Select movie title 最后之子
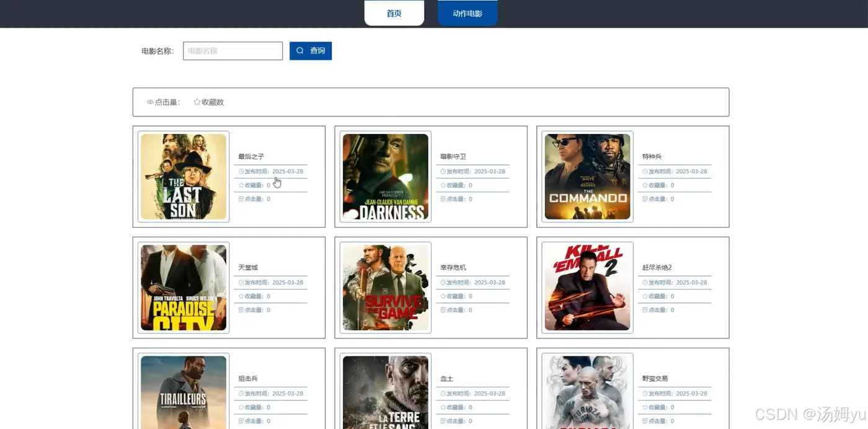Image resolution: width=868 pixels, height=429 pixels. tap(251, 157)
